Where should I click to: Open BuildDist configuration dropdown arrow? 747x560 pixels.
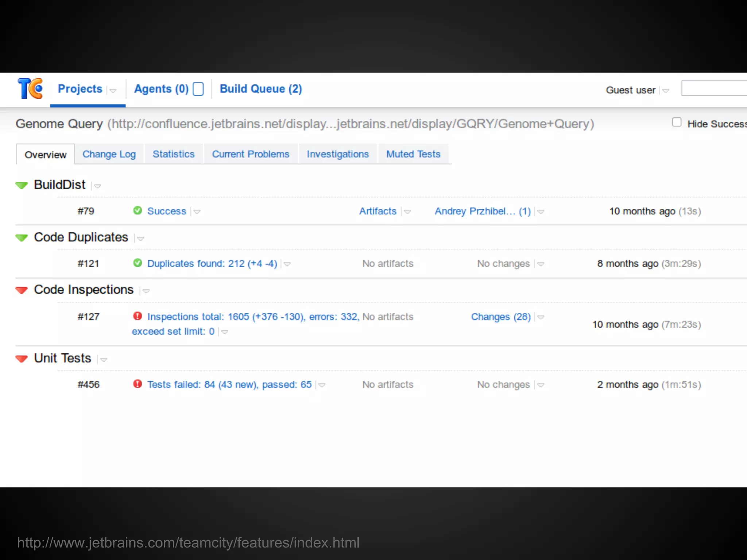pyautogui.click(x=97, y=186)
